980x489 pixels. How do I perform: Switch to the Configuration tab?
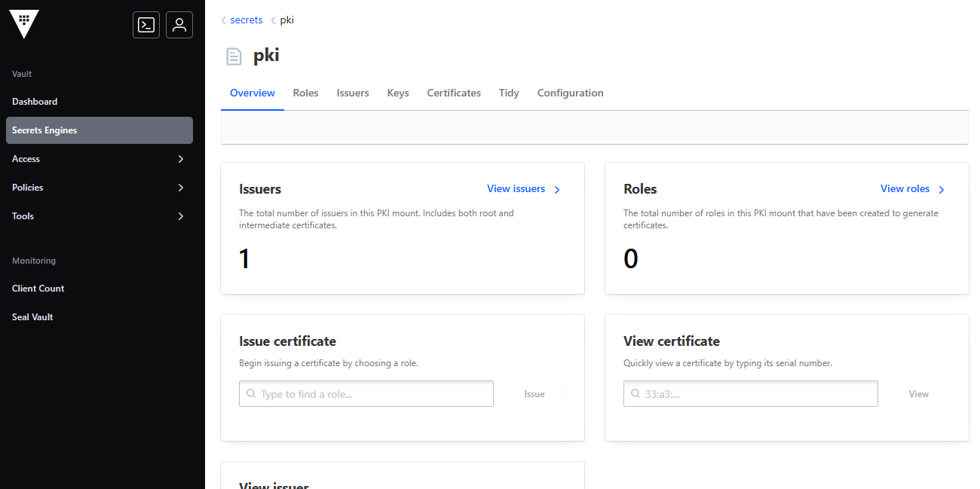tap(571, 93)
